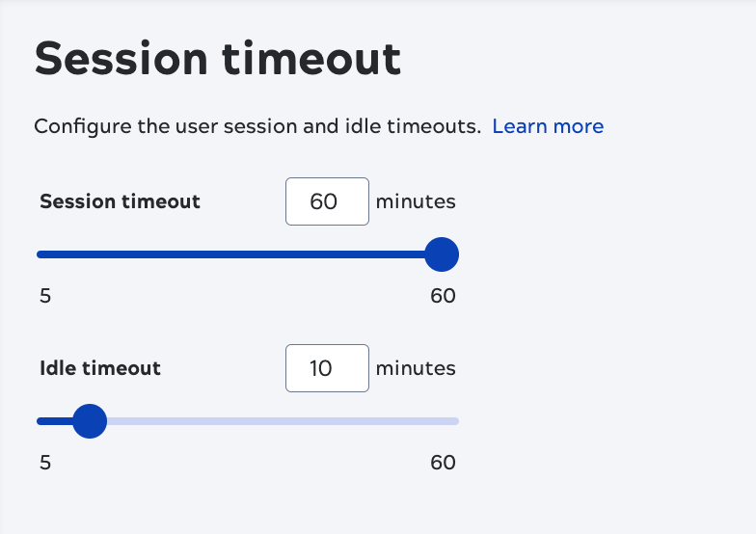Click the Idle timeout slider handle
Viewport: 756px width, 534px height.
pos(90,420)
